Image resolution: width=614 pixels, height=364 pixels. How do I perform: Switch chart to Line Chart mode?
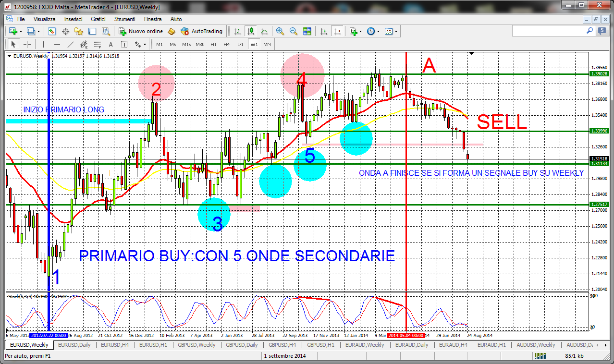pyautogui.click(x=264, y=31)
